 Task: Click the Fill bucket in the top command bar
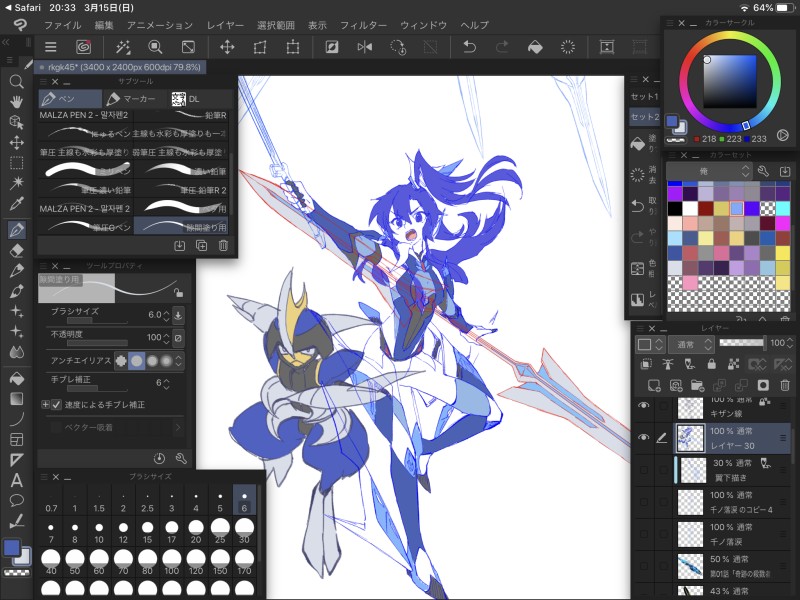tap(535, 47)
